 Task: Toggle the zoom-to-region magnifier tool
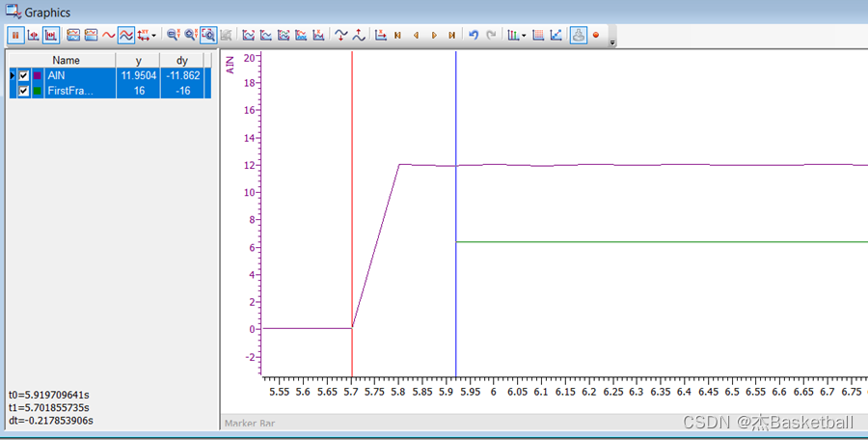tap(208, 35)
